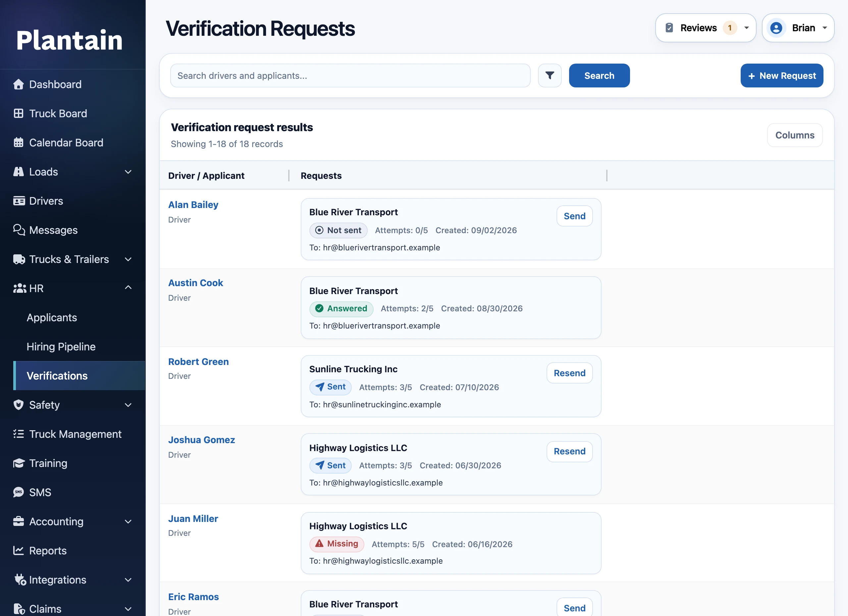Open Juan Miller's driver profile link
The width and height of the screenshot is (848, 616).
(x=193, y=518)
